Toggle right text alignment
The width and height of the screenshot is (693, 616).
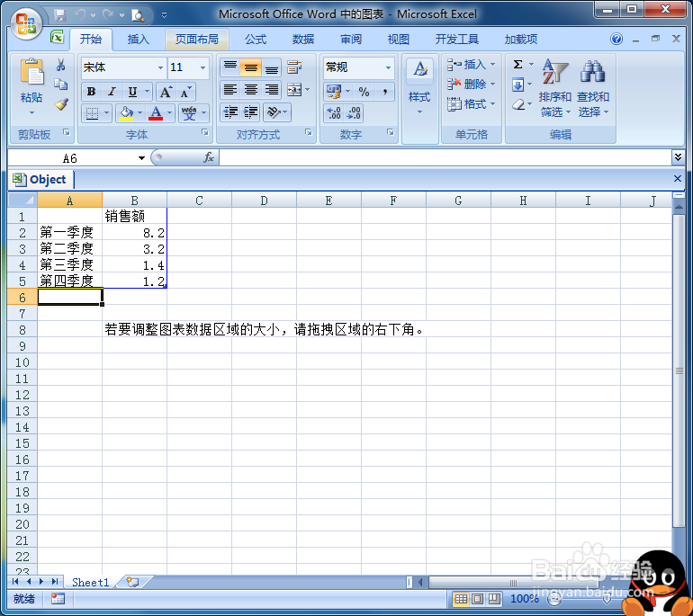pos(272,90)
